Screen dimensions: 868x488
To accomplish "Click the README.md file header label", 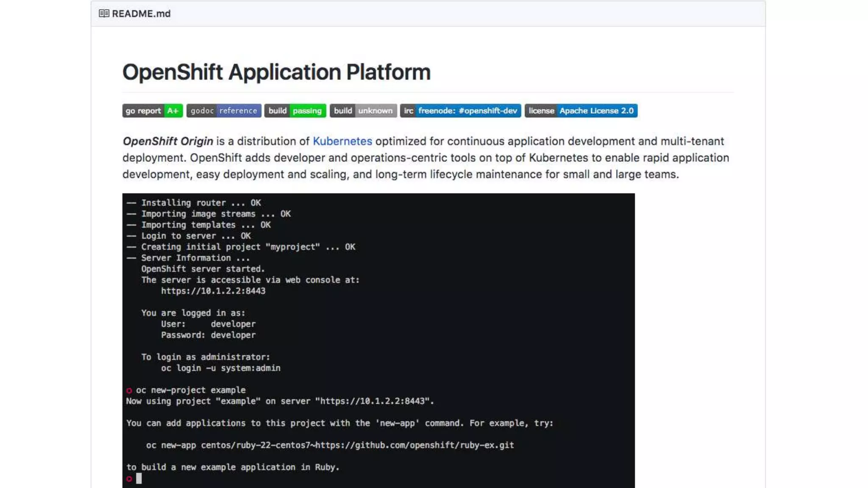I will pyautogui.click(x=141, y=14).
